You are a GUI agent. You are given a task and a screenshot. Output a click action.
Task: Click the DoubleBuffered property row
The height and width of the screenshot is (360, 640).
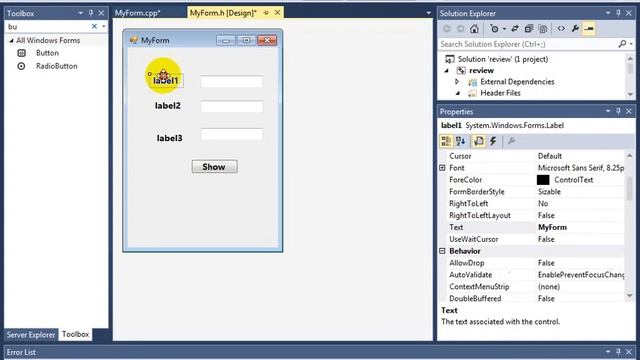point(532,298)
